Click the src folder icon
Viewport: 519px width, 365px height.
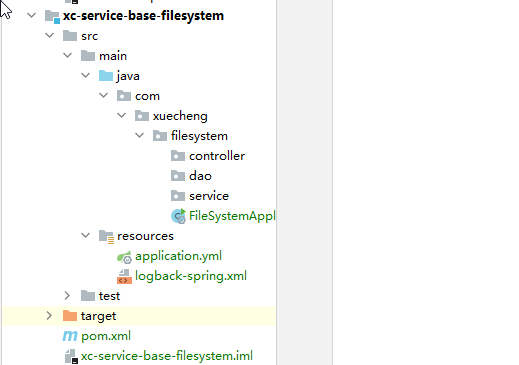70,36
